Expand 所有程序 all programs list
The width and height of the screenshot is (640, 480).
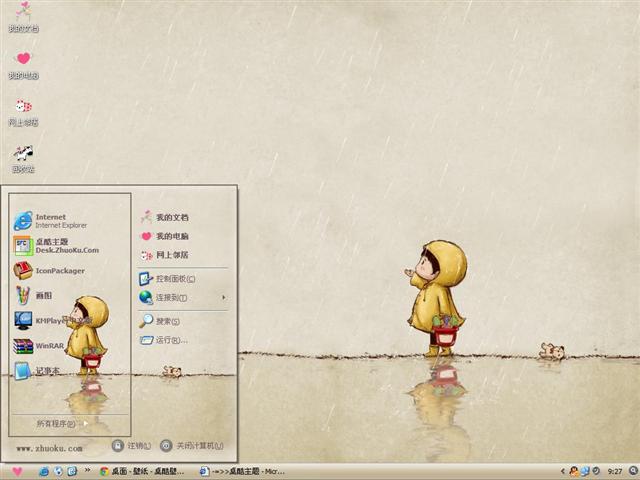[x=62, y=424]
